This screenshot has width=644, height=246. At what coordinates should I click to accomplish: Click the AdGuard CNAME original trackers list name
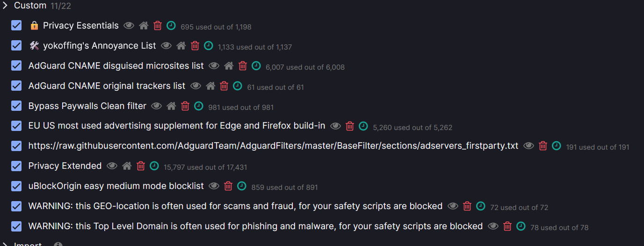point(107,86)
